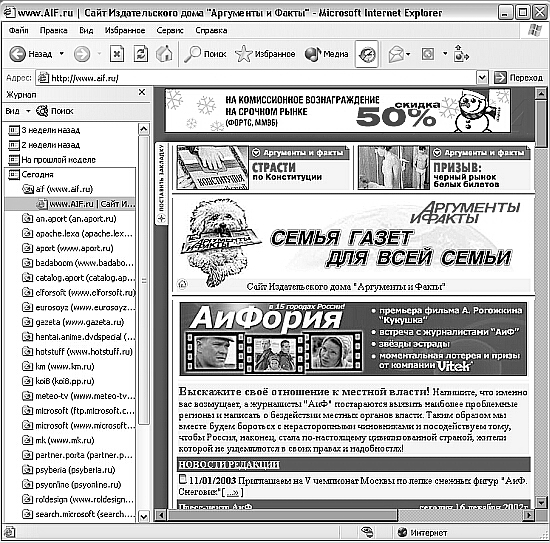
Task: Open the 'Призыв: черный рынок' article banner
Action: [444, 168]
